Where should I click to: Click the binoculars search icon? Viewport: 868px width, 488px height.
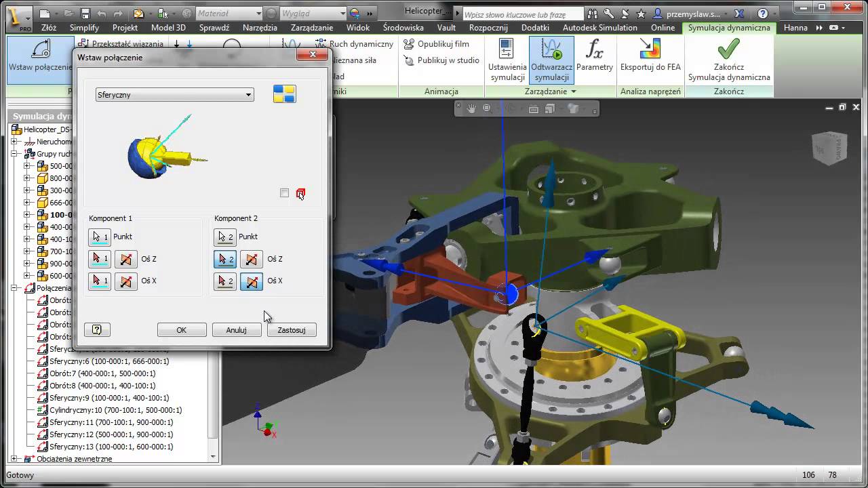pos(593,13)
